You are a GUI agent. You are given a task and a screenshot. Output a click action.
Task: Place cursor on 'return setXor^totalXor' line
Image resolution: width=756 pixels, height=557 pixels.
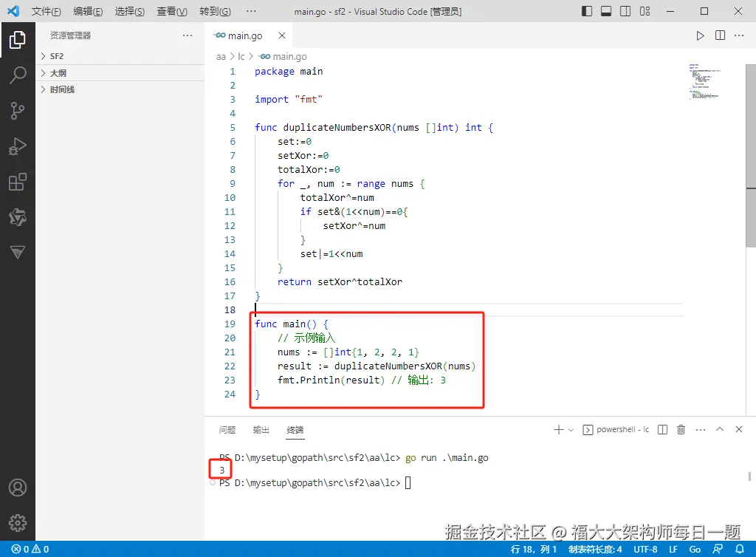coord(340,282)
